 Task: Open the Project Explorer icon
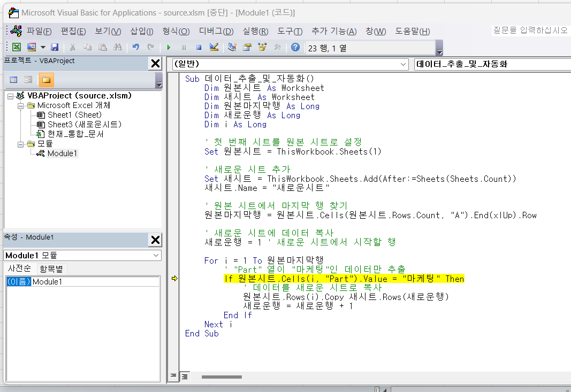[232, 47]
